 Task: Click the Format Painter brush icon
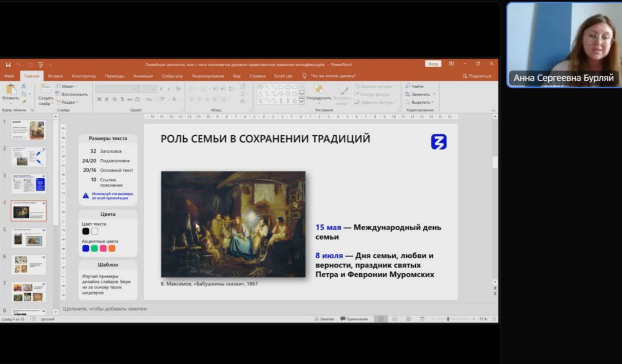pos(24,102)
